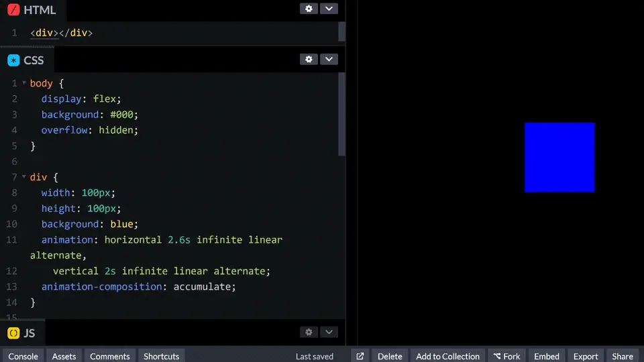This screenshot has width=644, height=362.
Task: Click Add to Collection
Action: coord(447,356)
